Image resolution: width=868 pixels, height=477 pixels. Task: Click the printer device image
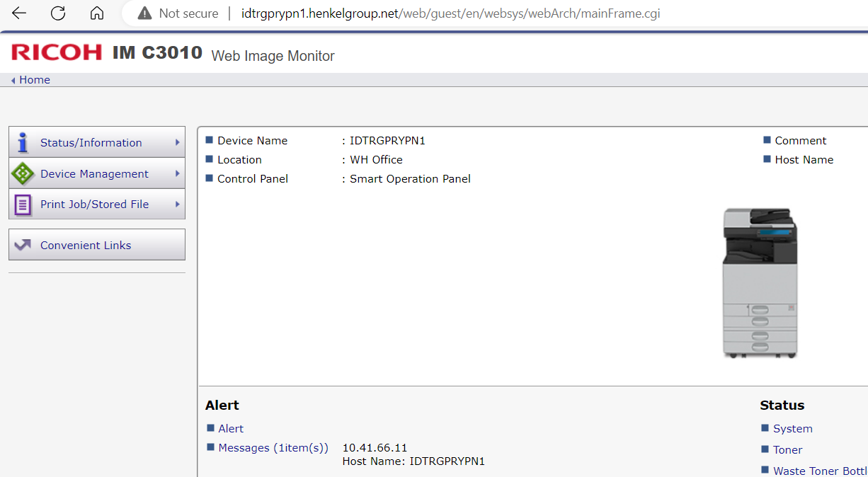point(760,283)
